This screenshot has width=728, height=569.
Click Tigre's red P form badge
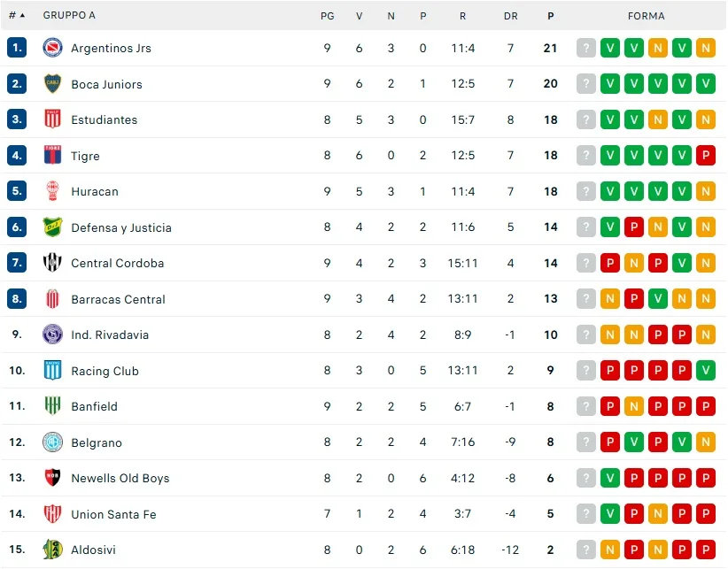point(706,156)
